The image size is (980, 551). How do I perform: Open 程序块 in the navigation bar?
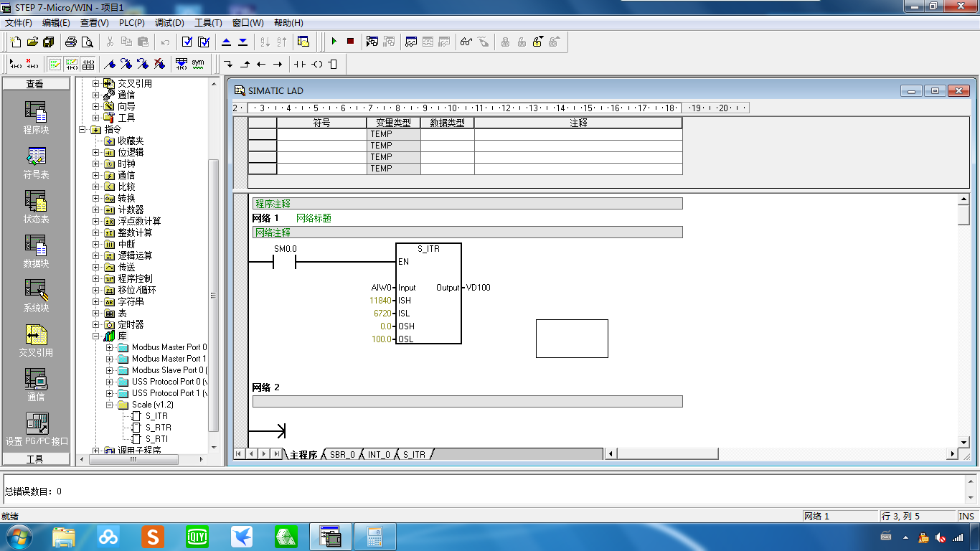[x=36, y=118]
